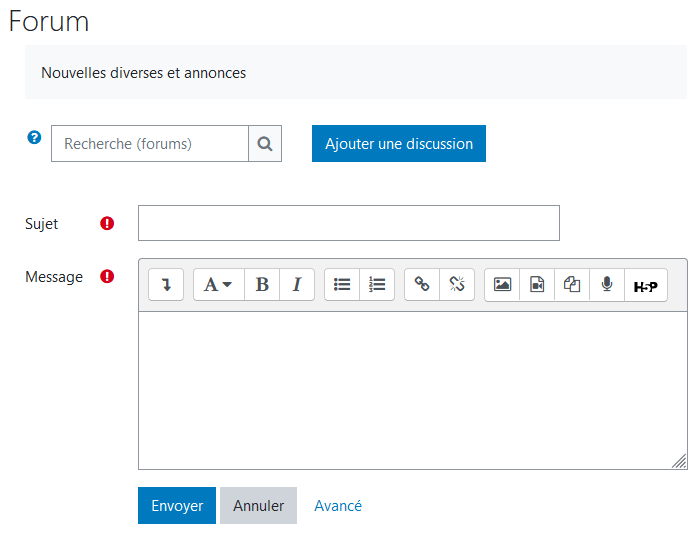Toggle italic text formatting
Viewport: 698px width, 534px height.
pos(297,285)
